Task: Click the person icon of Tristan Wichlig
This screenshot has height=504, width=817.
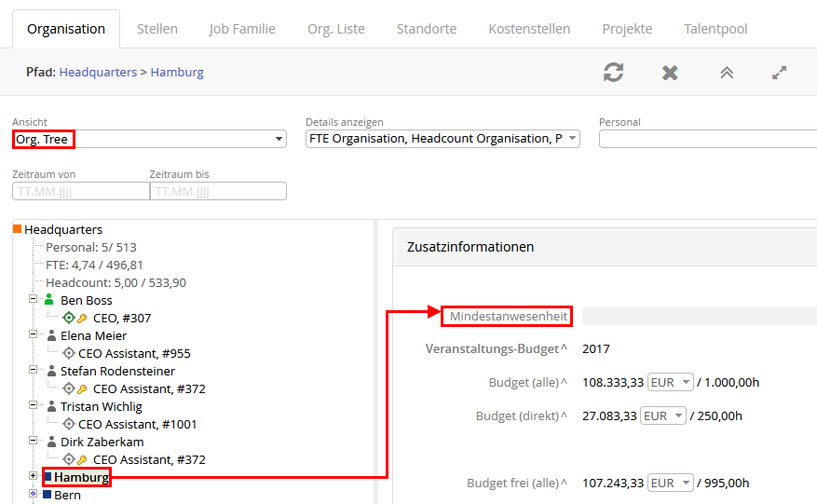Action: pyautogui.click(x=51, y=406)
